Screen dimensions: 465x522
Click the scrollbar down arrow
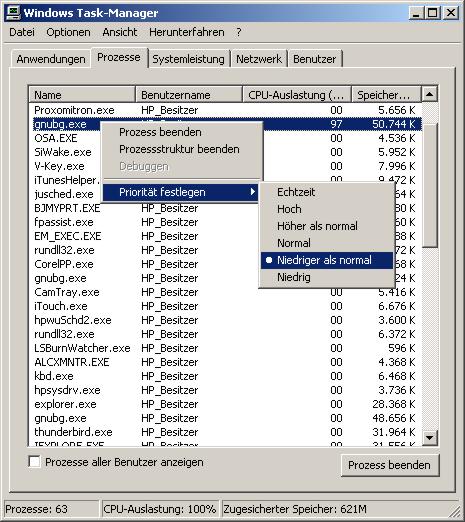tap(430, 437)
